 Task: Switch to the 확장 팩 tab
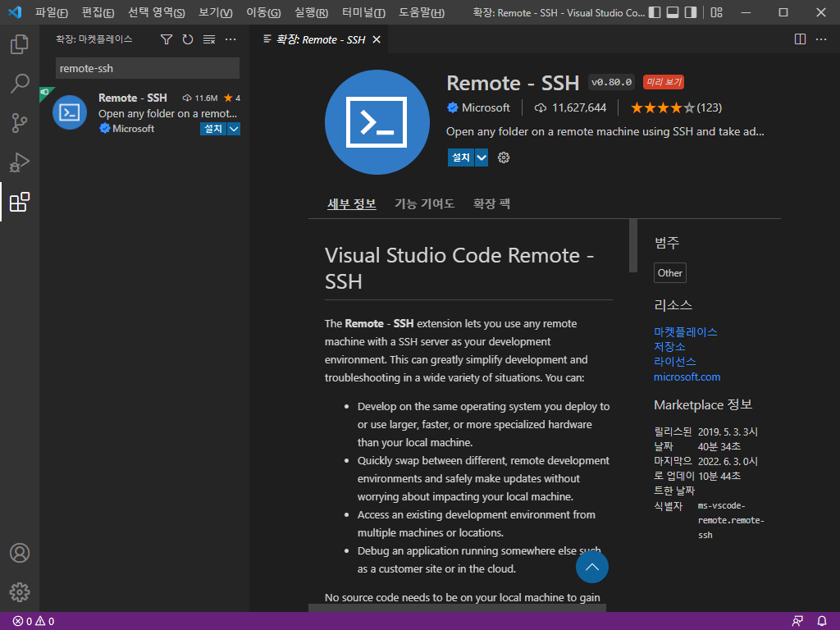click(491, 203)
